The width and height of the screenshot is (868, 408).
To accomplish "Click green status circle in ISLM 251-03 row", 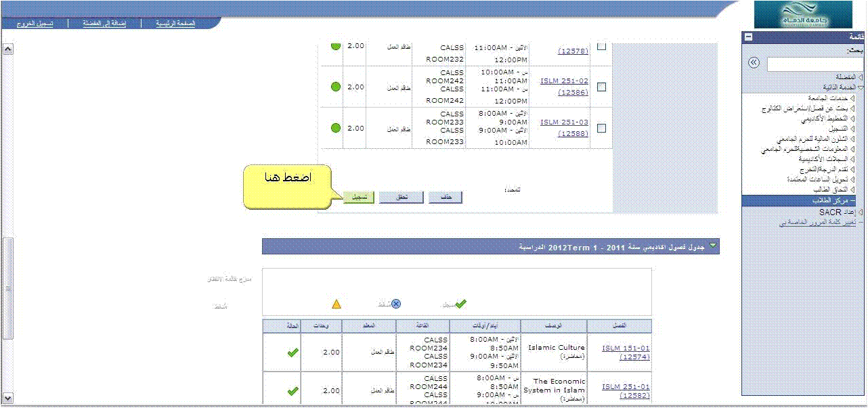I will click(x=335, y=127).
